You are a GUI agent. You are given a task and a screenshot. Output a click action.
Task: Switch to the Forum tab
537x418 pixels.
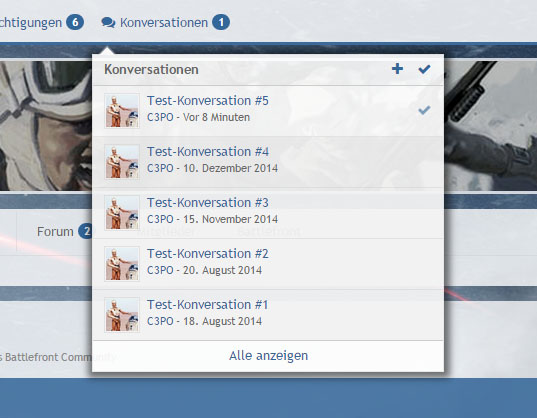55,232
